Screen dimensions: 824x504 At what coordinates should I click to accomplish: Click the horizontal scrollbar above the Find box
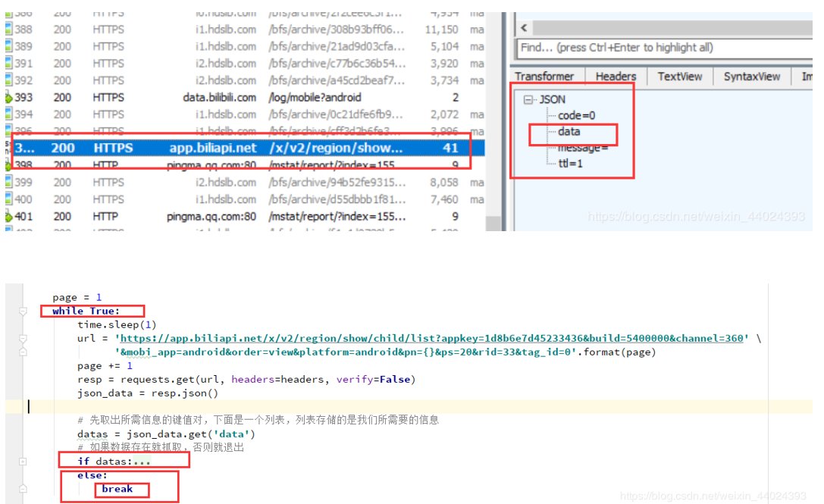point(672,27)
